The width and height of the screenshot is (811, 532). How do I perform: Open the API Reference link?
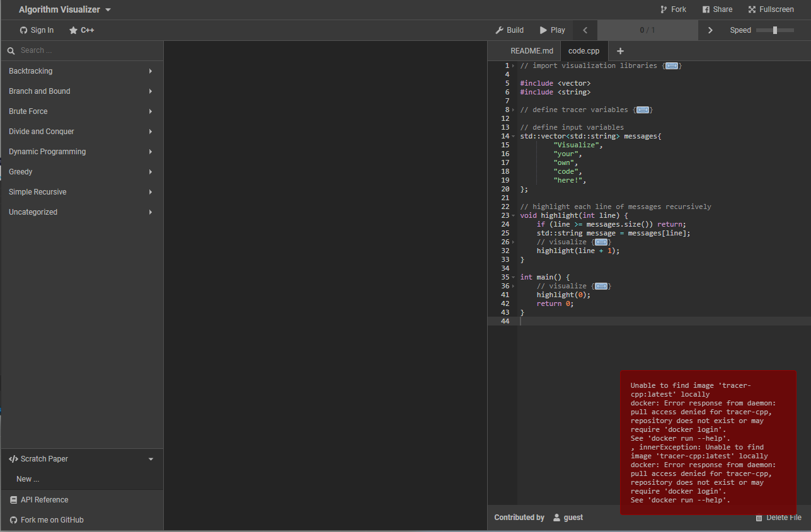[44, 500]
